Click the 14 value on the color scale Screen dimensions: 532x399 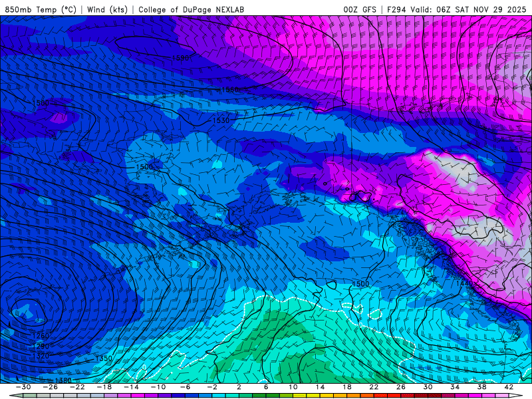[x=320, y=387]
